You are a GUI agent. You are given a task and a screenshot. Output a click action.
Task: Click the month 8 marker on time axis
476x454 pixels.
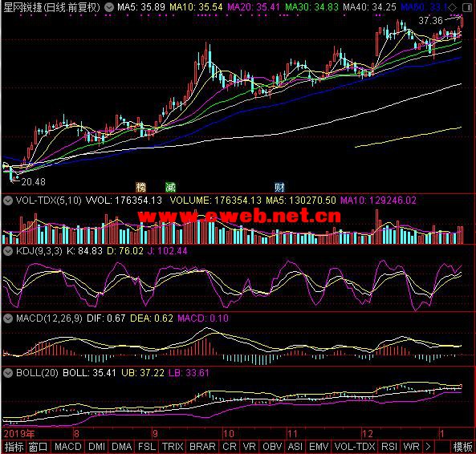pyautogui.click(x=76, y=434)
